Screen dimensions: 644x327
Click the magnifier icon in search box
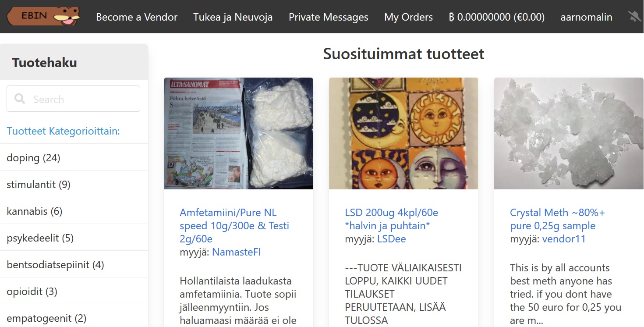20,99
